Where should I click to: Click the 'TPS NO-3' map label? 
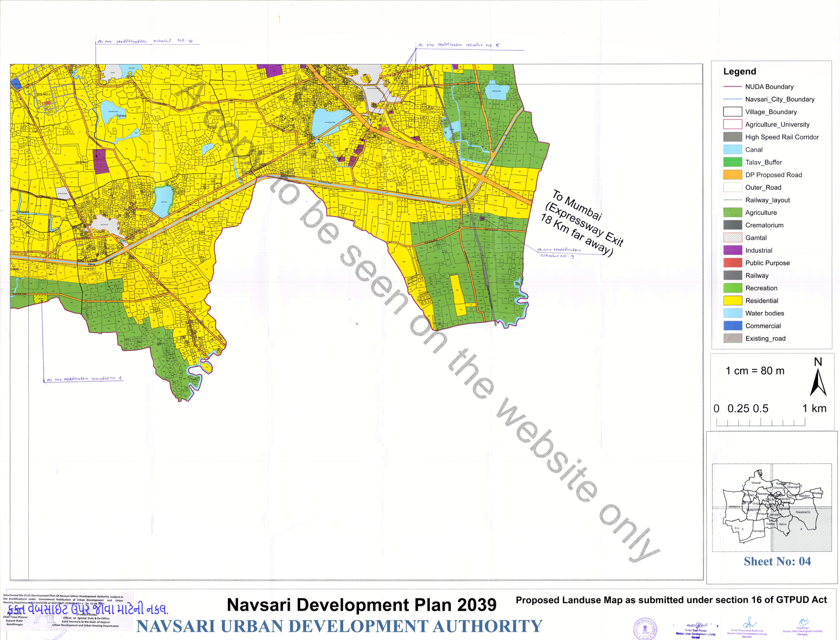[x=43, y=94]
